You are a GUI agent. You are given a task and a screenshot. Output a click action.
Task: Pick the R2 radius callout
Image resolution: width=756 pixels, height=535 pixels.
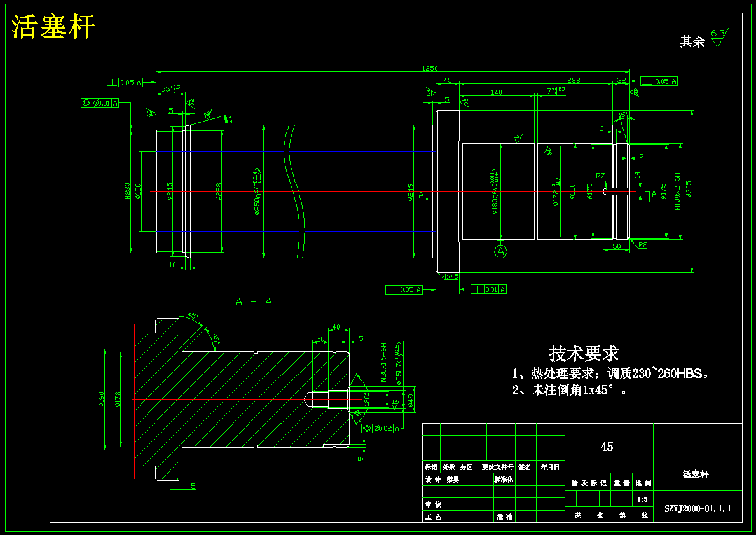pyautogui.click(x=643, y=245)
